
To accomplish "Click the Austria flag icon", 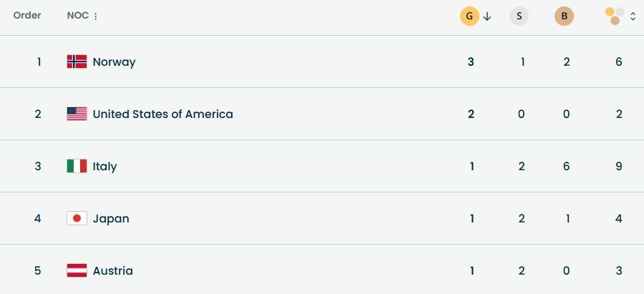I will point(77,270).
